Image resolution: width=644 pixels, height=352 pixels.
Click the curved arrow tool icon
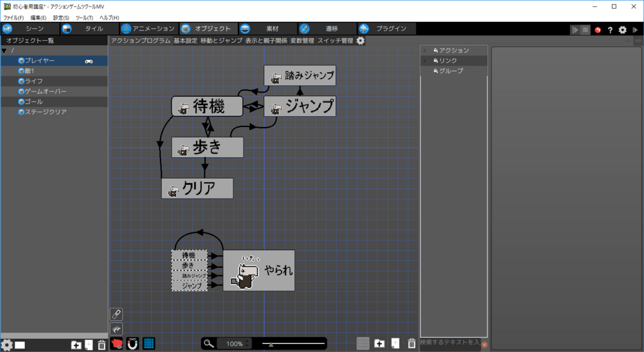coord(116,329)
